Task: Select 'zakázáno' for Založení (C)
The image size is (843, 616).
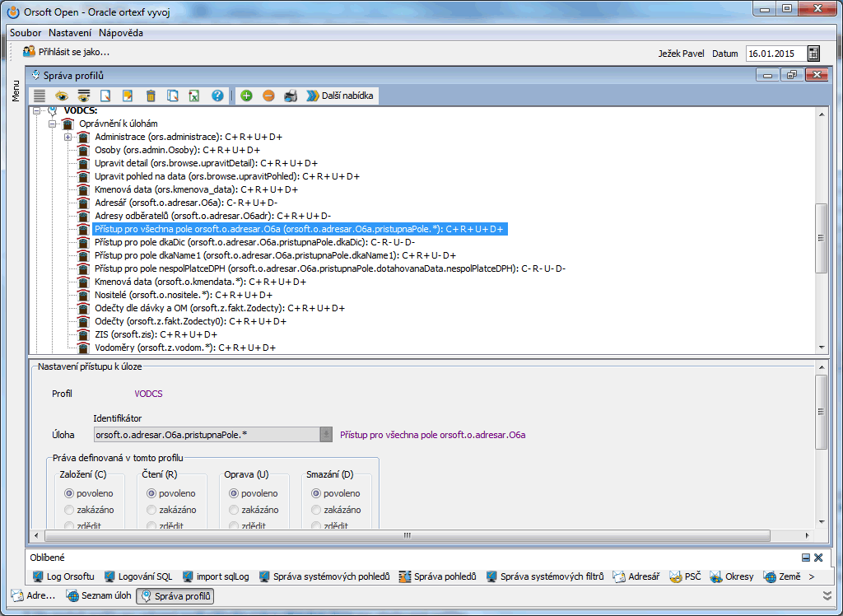Action: coord(69,510)
